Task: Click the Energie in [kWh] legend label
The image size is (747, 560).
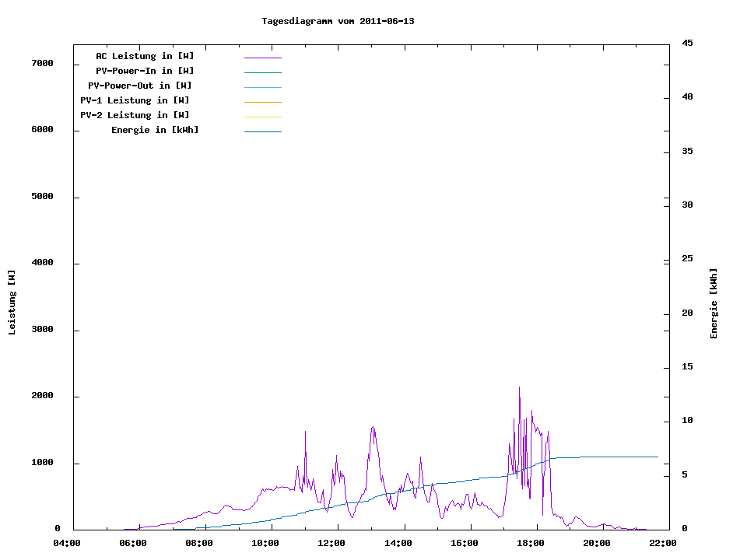Action: (x=155, y=130)
